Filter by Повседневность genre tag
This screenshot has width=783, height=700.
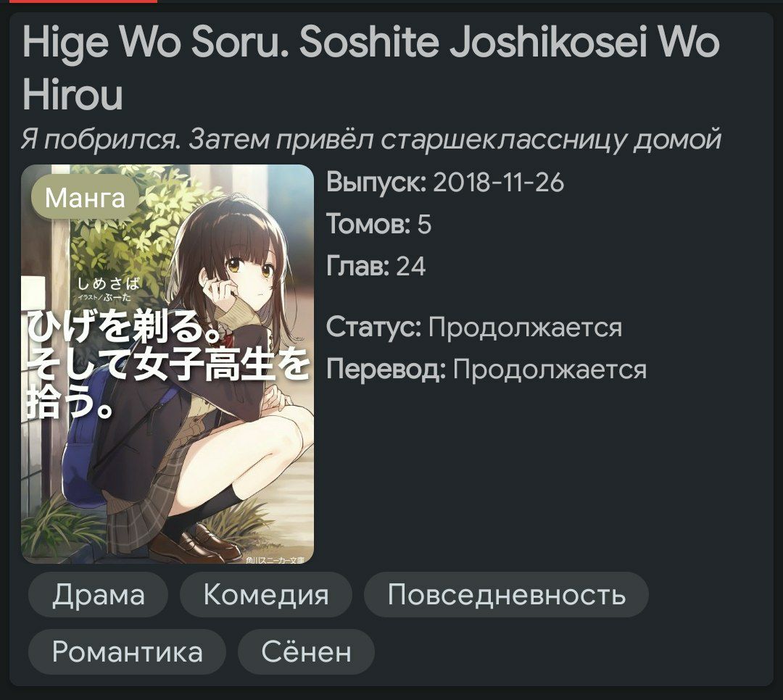point(506,594)
